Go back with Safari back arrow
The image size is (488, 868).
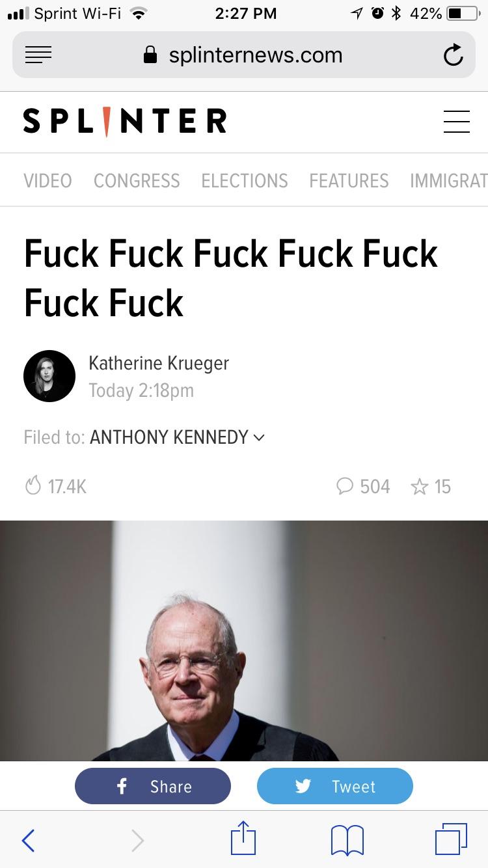28,840
